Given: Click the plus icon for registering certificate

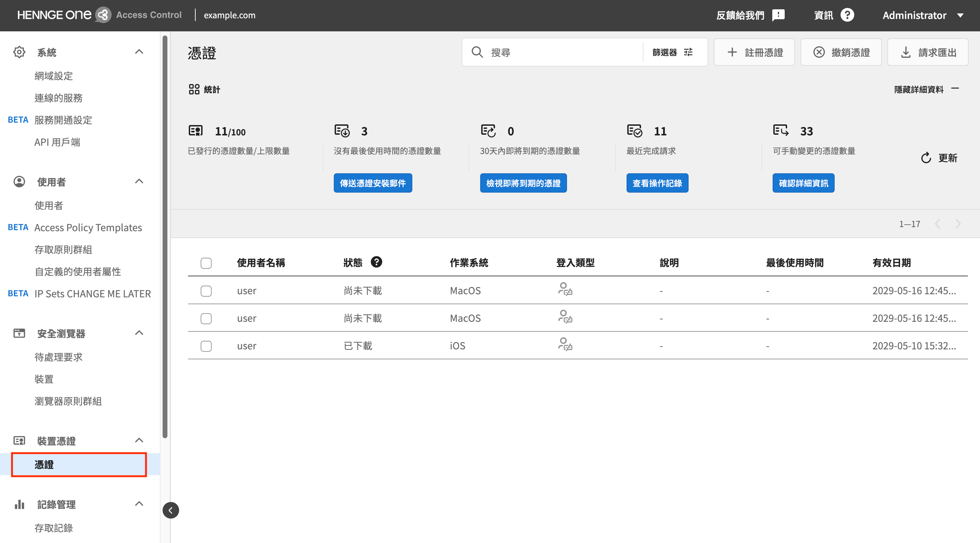Looking at the screenshot, I should coord(732,52).
